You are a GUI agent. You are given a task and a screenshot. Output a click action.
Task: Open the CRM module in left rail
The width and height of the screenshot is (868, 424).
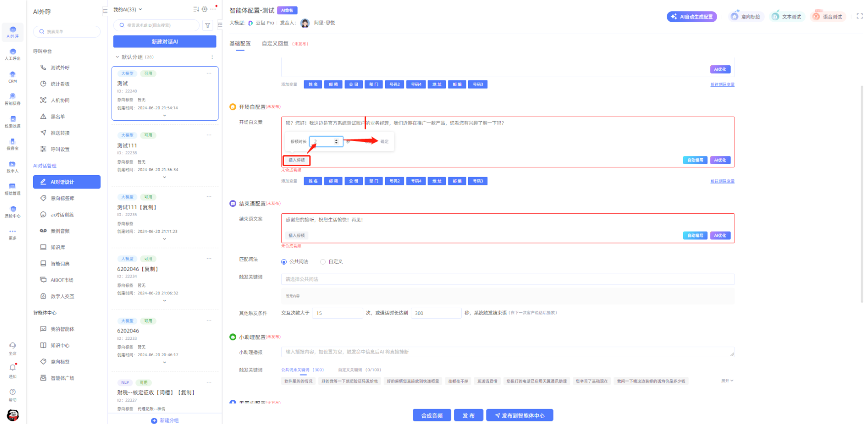(x=12, y=77)
